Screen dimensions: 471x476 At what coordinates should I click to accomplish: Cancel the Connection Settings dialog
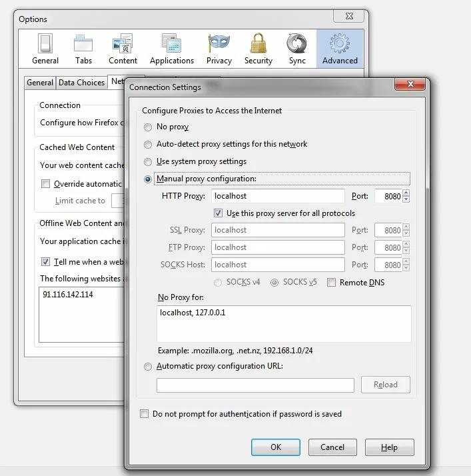[x=332, y=447]
